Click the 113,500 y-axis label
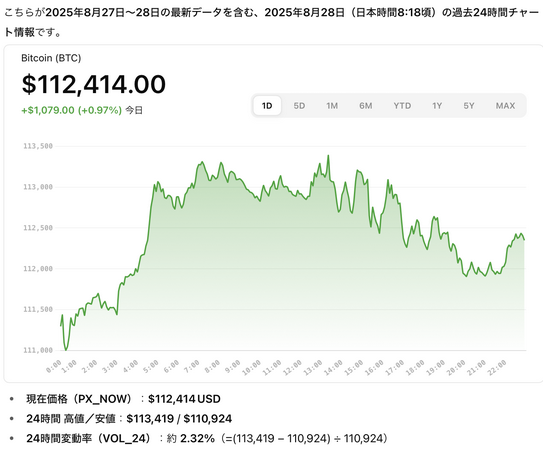Viewport: 543px width, 450px height. pos(38,146)
